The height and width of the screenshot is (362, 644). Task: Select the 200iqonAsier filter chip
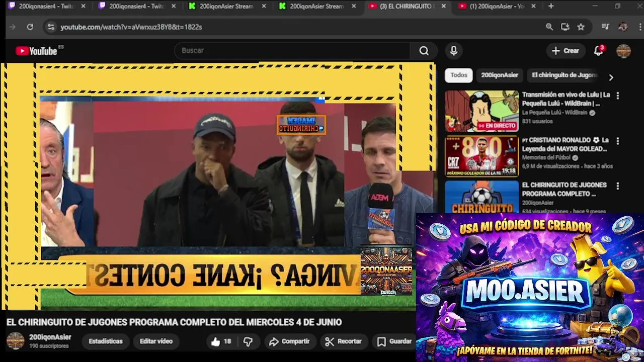pyautogui.click(x=499, y=75)
